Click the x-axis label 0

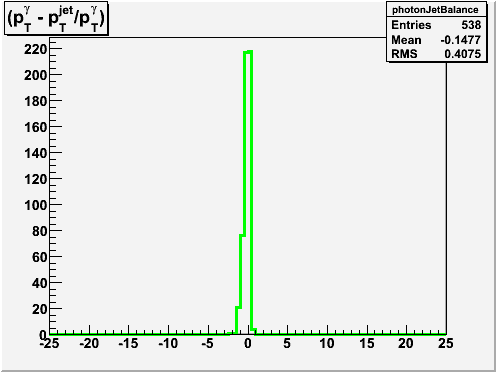tap(248, 343)
